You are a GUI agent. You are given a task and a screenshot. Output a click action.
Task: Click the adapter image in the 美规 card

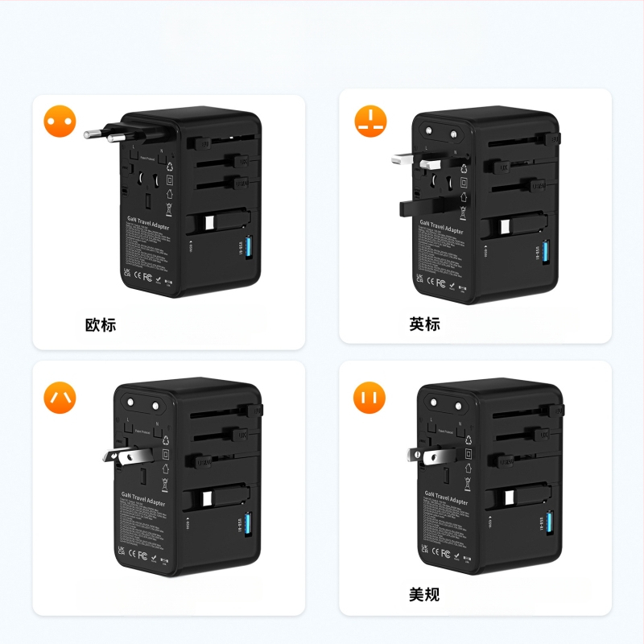(x=485, y=476)
